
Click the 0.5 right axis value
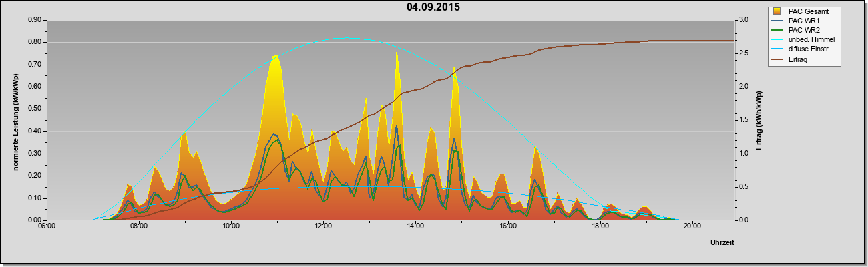(744, 187)
